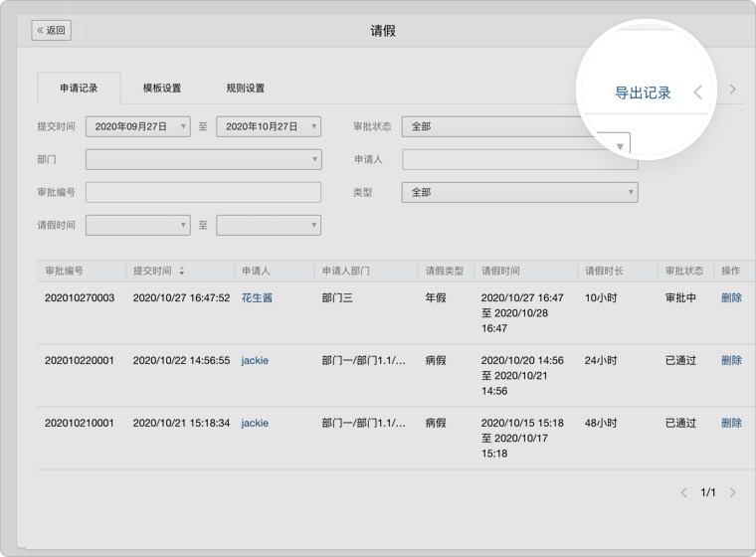Screen dimensions: 756x557
Task: Click previous page arrow beside 1/1
Action: [x=683, y=492]
